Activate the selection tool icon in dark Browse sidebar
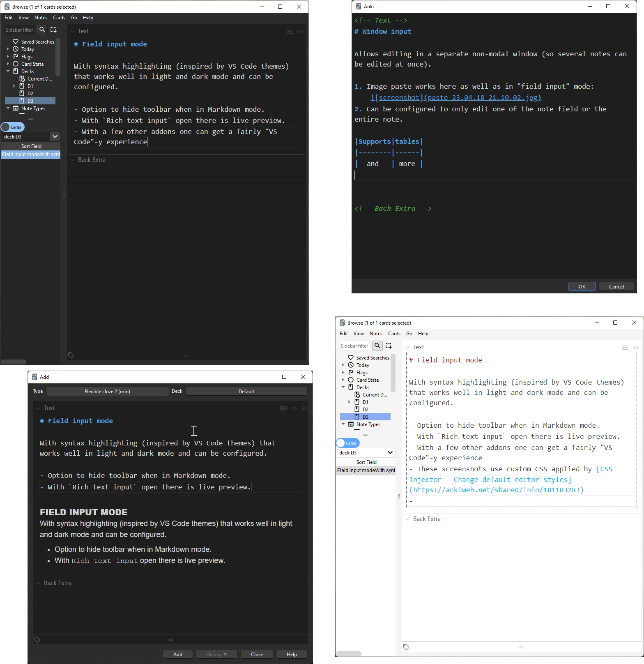This screenshot has height=664, width=644. (53, 30)
